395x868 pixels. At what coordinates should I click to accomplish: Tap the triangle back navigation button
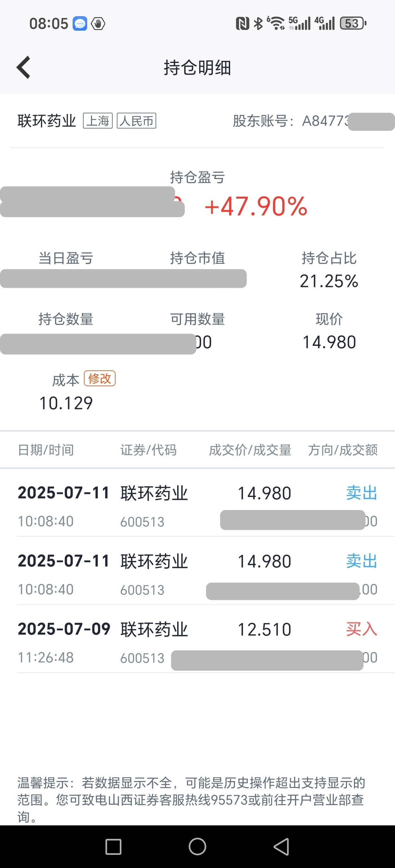coord(281,846)
